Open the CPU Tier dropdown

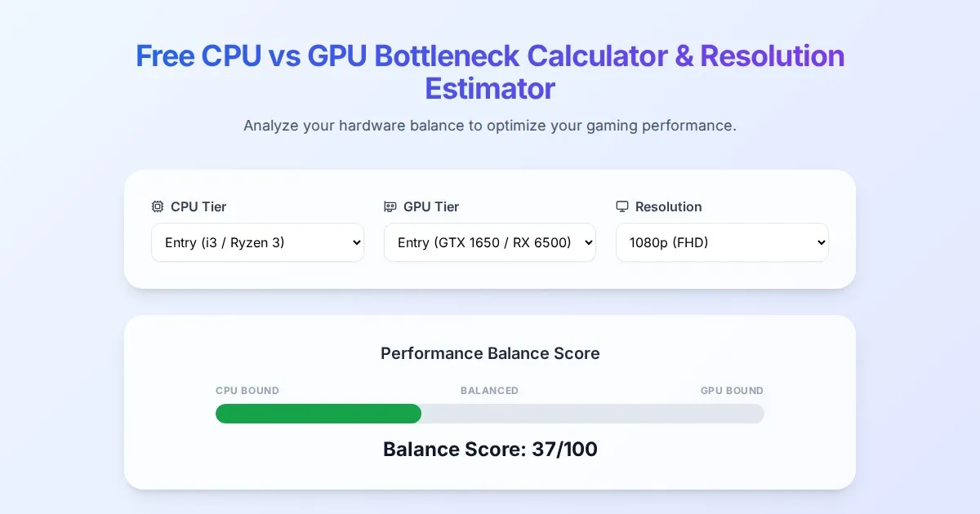[257, 242]
